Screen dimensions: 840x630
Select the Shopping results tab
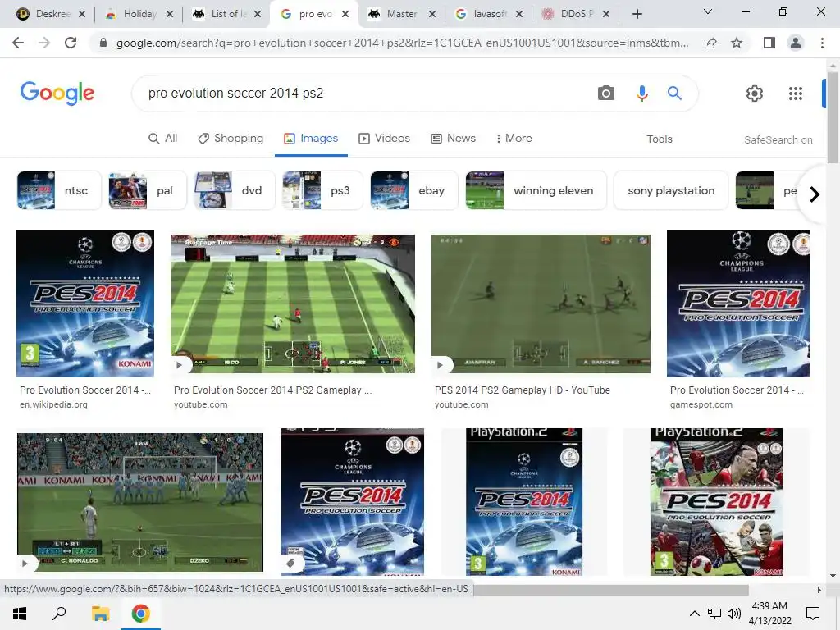click(231, 138)
